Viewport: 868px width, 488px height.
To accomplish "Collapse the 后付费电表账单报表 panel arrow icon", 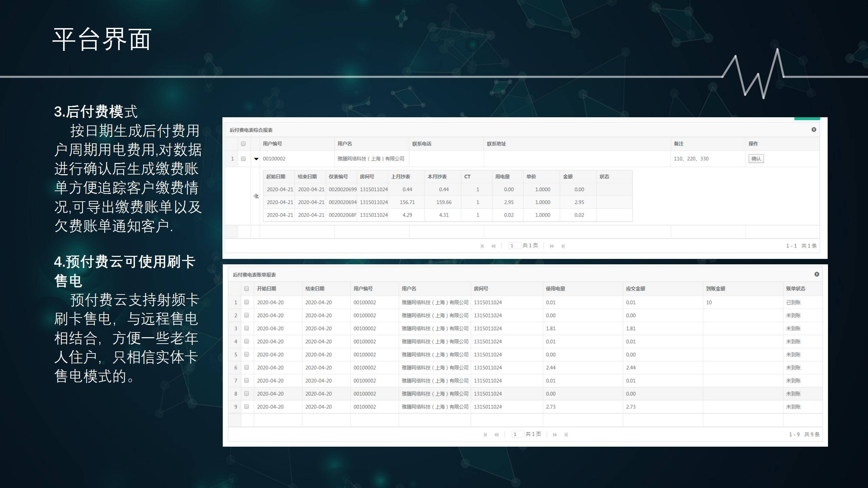I will coord(816,274).
